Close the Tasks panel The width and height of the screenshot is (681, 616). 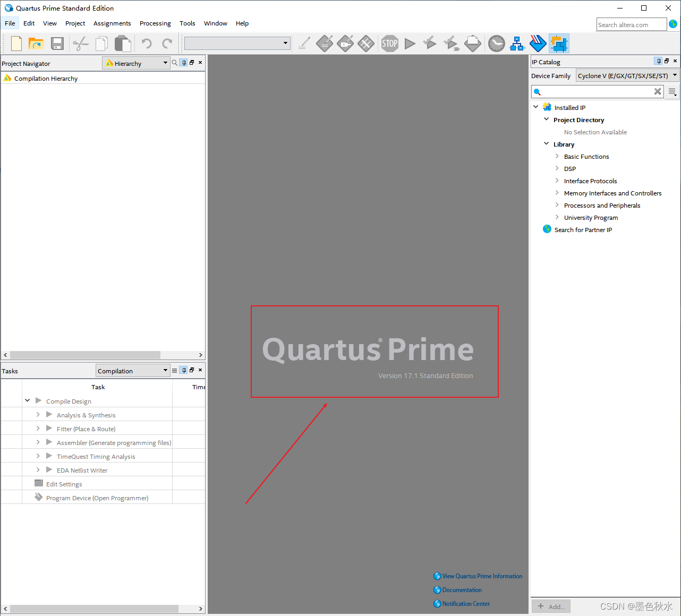tap(200, 370)
